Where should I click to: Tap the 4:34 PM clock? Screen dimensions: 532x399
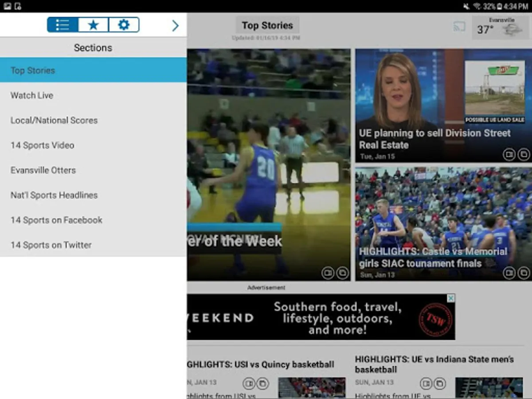tap(516, 7)
